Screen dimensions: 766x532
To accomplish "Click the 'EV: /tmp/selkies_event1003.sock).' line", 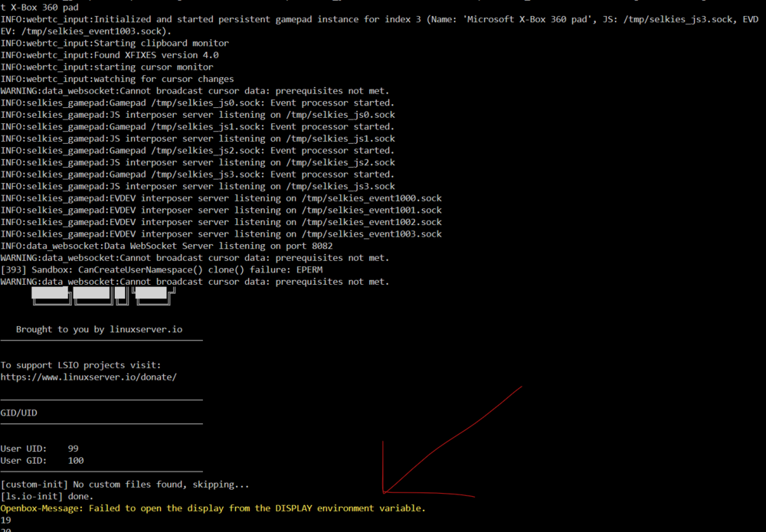I will tap(86, 31).
